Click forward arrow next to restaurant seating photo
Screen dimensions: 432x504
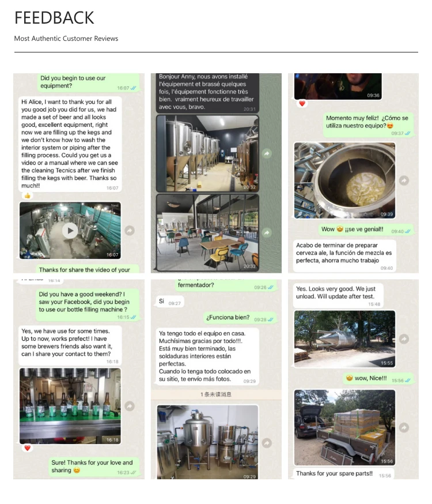pos(267,233)
